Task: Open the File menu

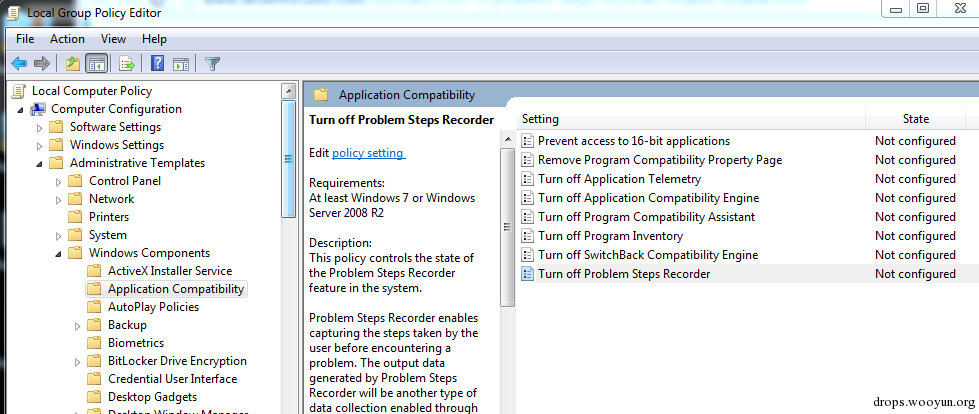Action: 25,39
